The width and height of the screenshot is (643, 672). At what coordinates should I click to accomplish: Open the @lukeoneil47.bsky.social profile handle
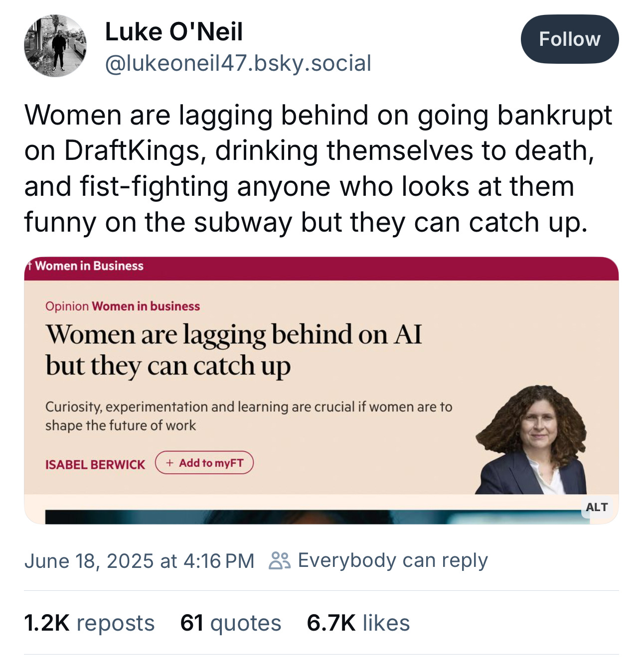238,62
